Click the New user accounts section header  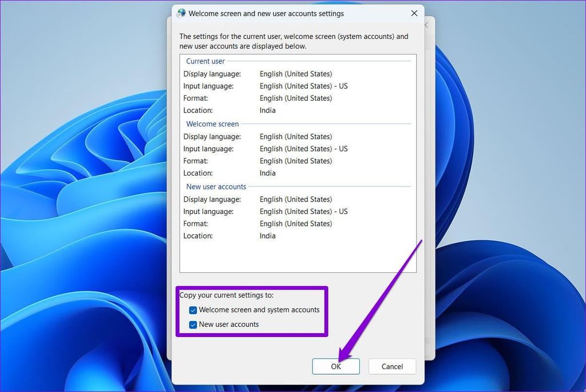pos(216,187)
